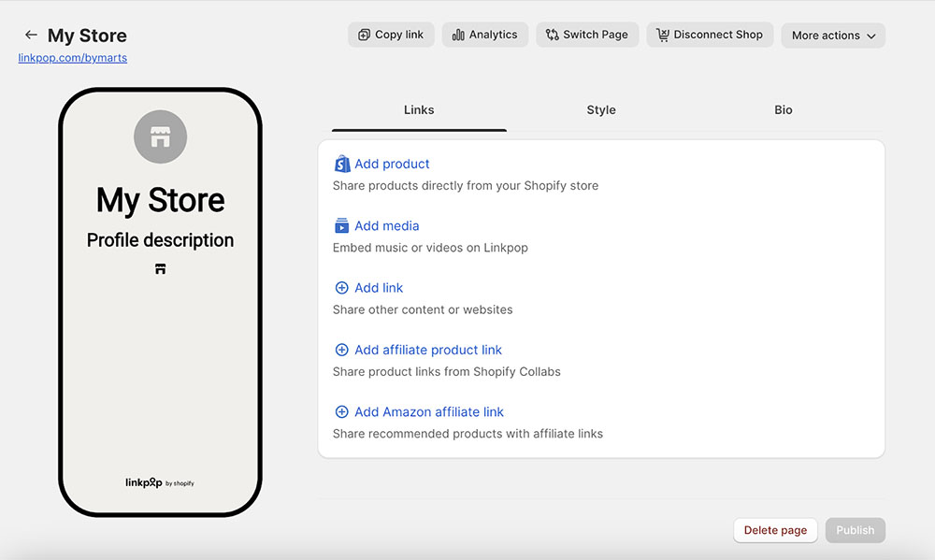Switch to the Style tab
935x560 pixels.
point(601,110)
